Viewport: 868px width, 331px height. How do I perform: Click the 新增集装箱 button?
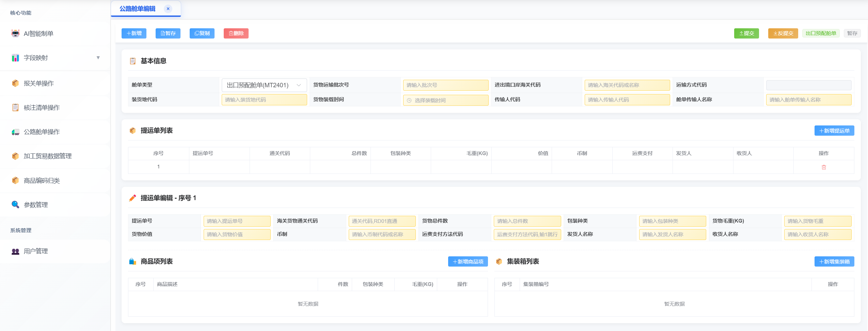point(834,261)
